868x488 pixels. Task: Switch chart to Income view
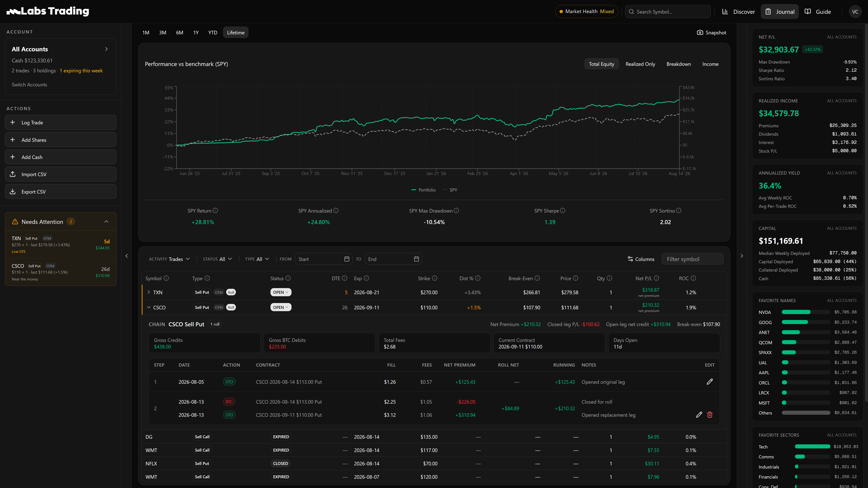pos(710,64)
